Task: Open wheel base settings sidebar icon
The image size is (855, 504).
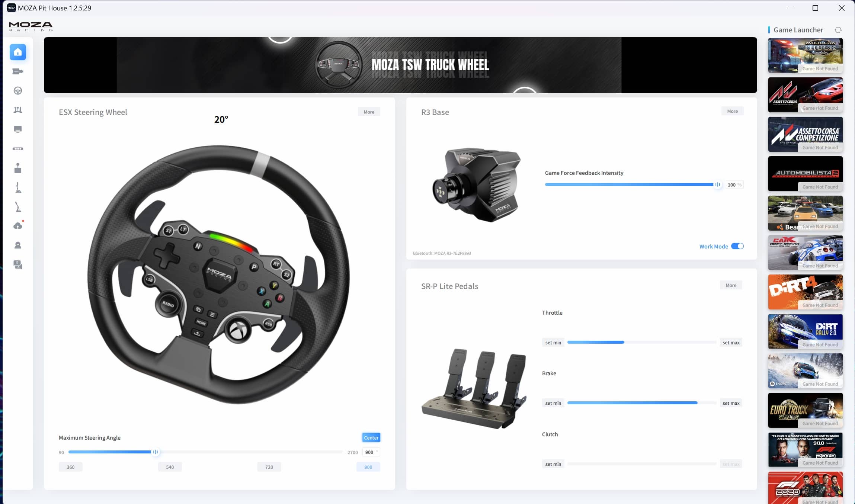Action: click(x=18, y=71)
